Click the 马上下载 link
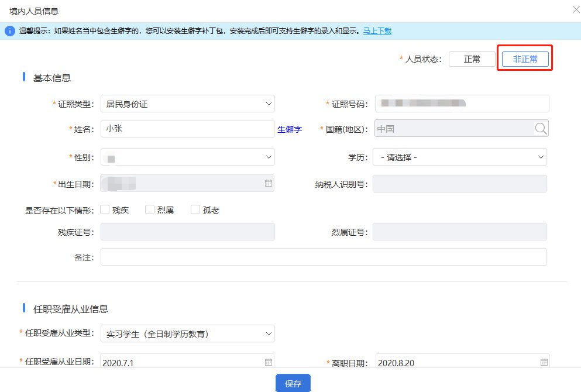Image resolution: width=581 pixels, height=392 pixels. [x=377, y=31]
